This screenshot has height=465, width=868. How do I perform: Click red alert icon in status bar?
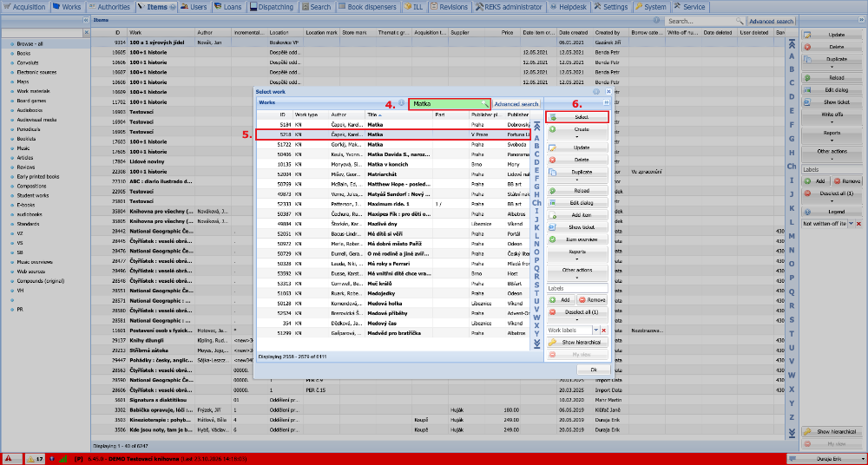10,459
